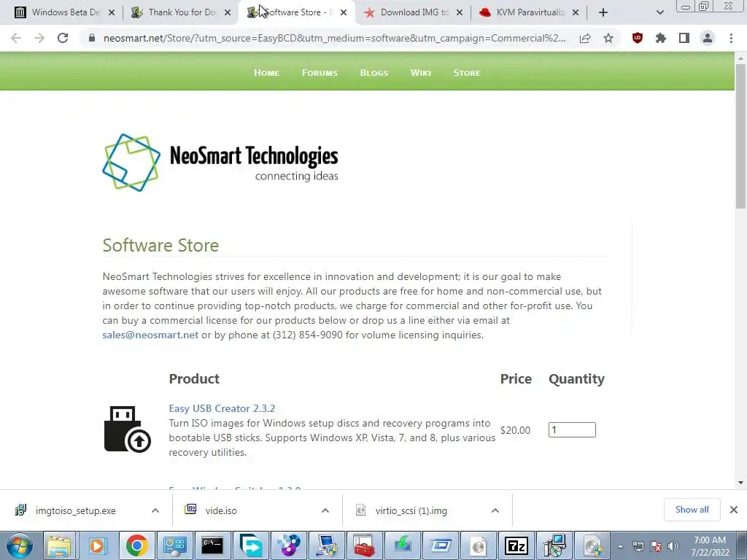747x560 pixels.
Task: Open the Extensions puzzle piece menu
Action: click(x=660, y=38)
